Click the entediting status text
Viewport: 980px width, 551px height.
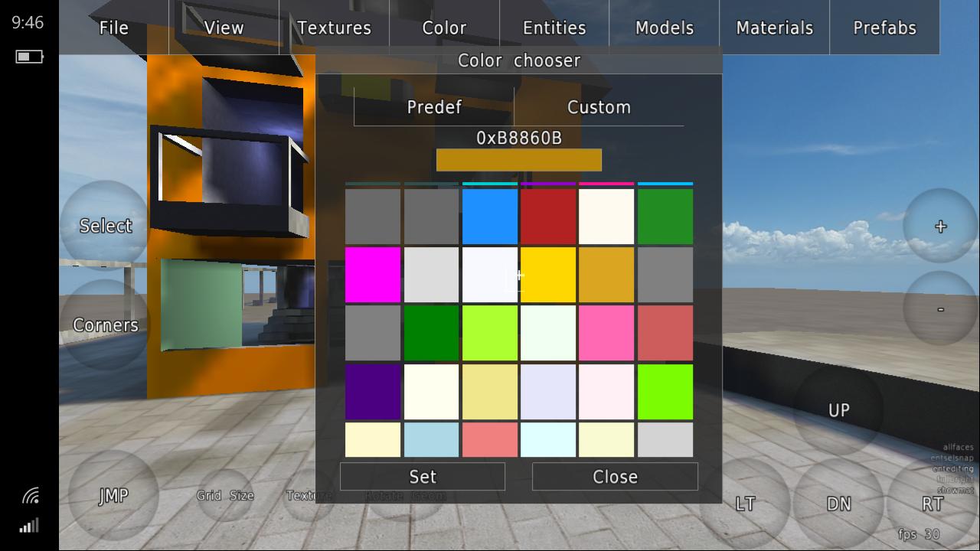(x=953, y=468)
